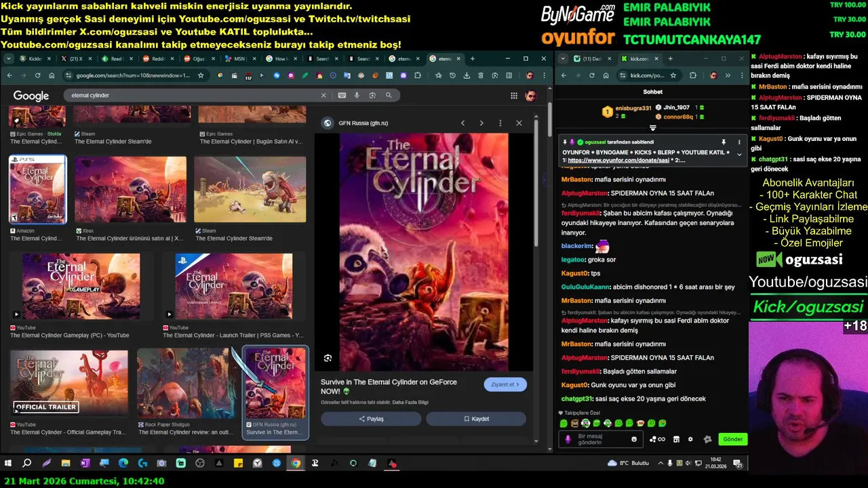Click the Gönder send button
This screenshot has width=868, height=488.
(732, 439)
